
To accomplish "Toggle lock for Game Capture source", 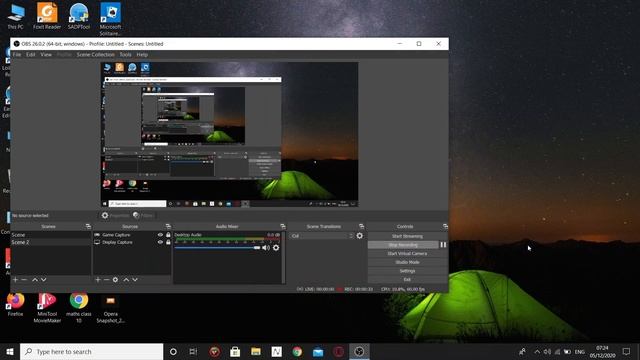I will point(168,235).
